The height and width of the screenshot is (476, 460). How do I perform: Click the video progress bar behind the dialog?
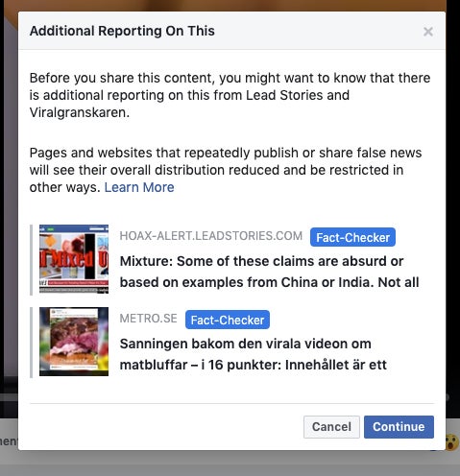pos(9,397)
